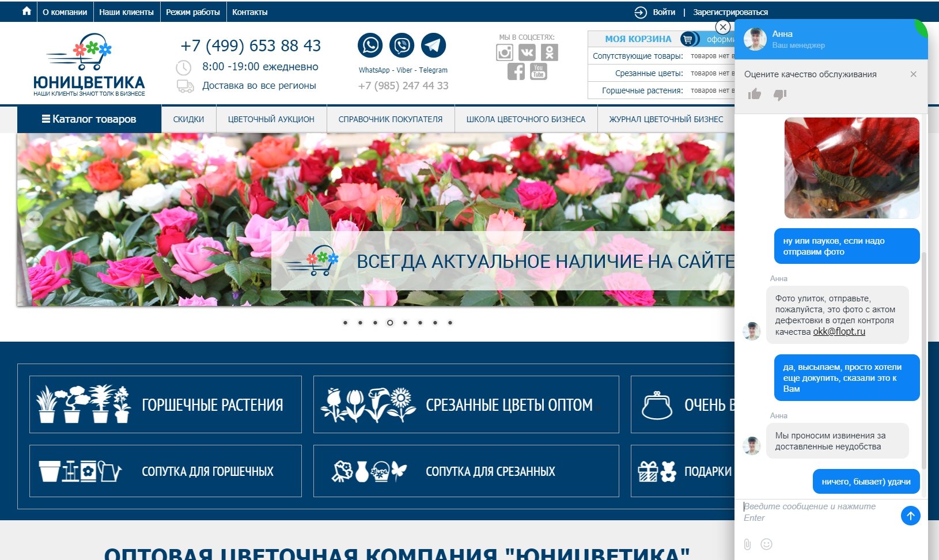Click the delivery truck icon
Image resolution: width=939 pixels, height=560 pixels.
click(x=185, y=86)
